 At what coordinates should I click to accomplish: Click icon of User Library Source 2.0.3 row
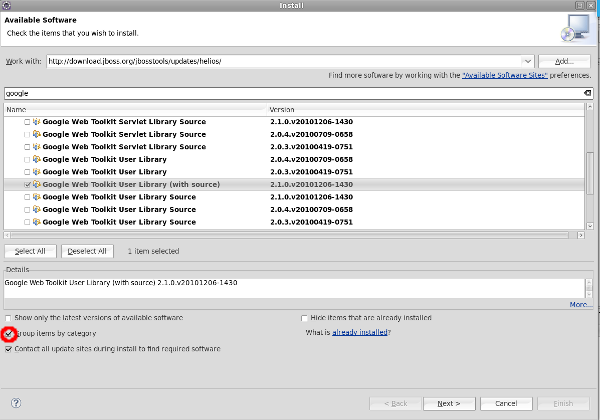tap(37, 222)
